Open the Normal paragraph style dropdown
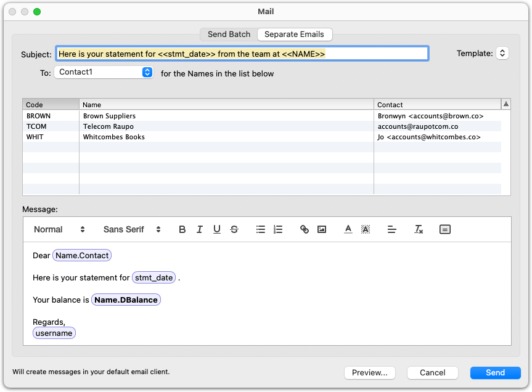532x392 pixels. click(59, 229)
